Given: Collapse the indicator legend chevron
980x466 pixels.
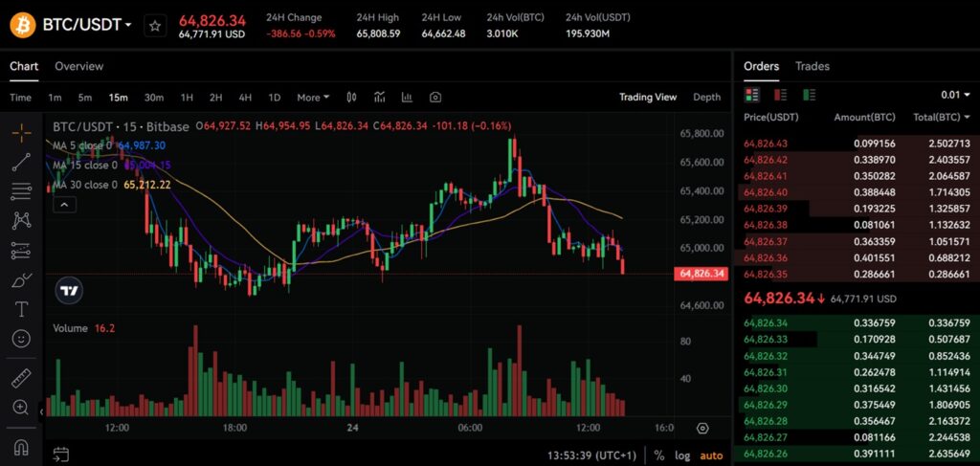Looking at the screenshot, I should (x=65, y=204).
